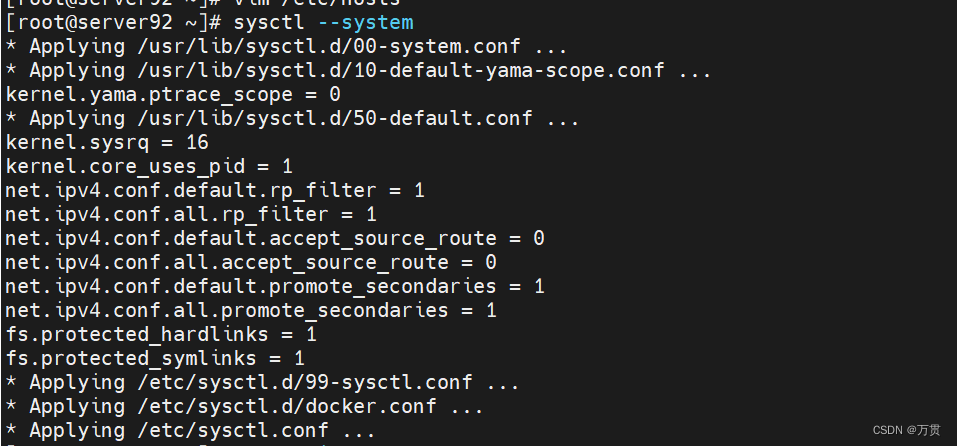Click the kernel.sysrq = 16 line
Viewport: 957px width, 446px height.
107,143
